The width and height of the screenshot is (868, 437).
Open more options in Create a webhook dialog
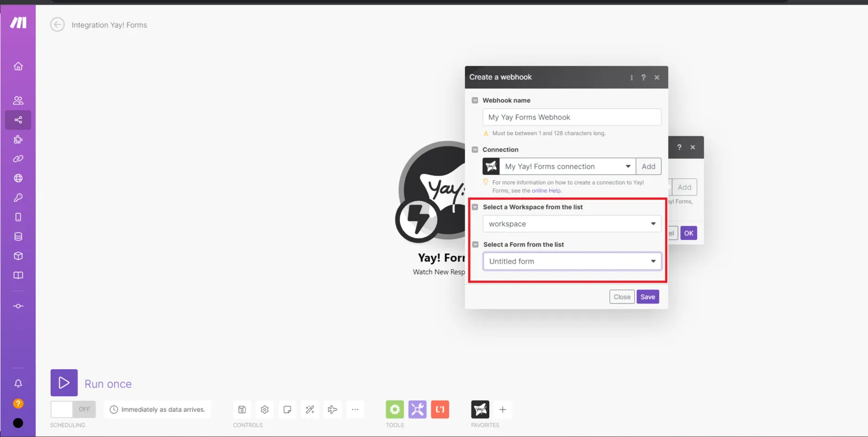(x=631, y=78)
